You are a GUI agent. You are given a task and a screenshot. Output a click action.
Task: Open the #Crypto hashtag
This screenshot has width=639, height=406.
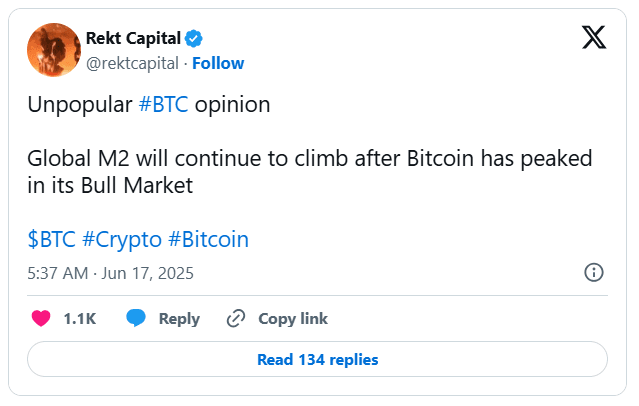click(x=121, y=239)
